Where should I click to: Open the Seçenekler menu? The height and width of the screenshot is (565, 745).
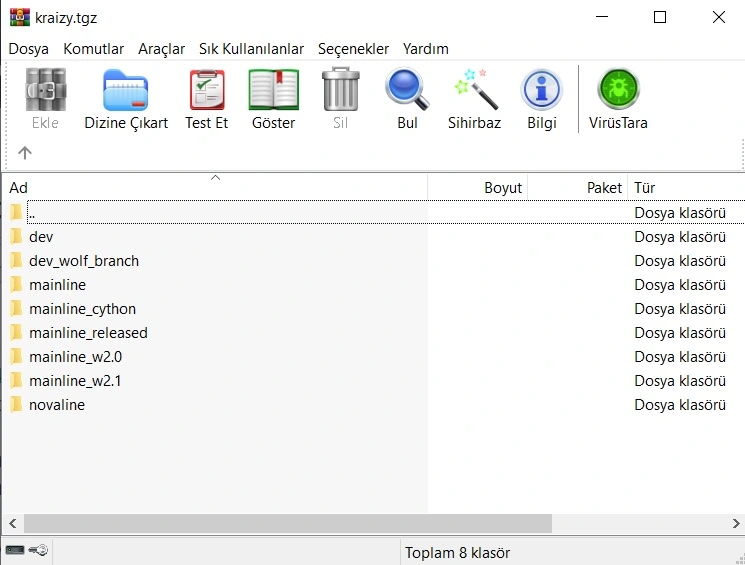pyautogui.click(x=353, y=49)
